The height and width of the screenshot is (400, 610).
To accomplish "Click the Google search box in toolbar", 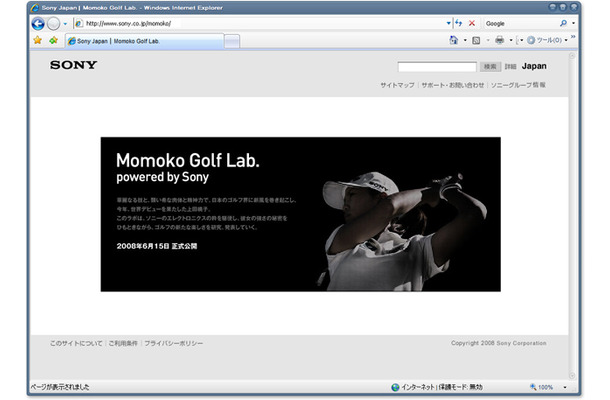I will (521, 23).
